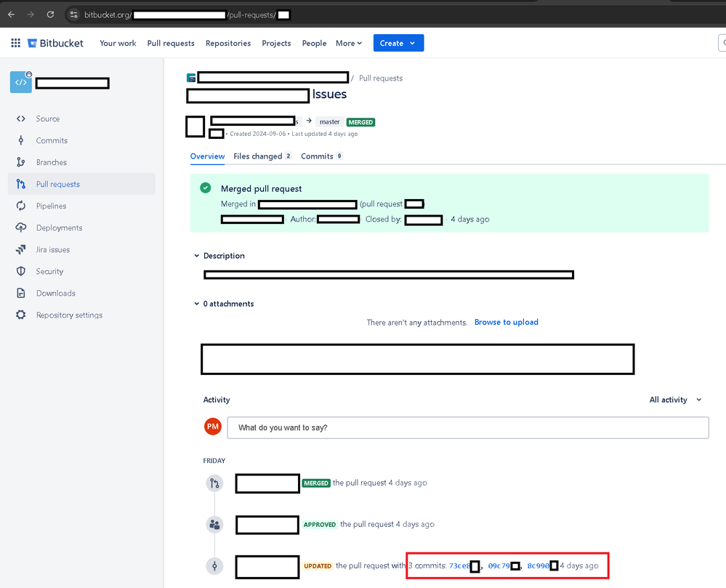Select the Overview tab
Screen dimensions: 726x588
207,156
